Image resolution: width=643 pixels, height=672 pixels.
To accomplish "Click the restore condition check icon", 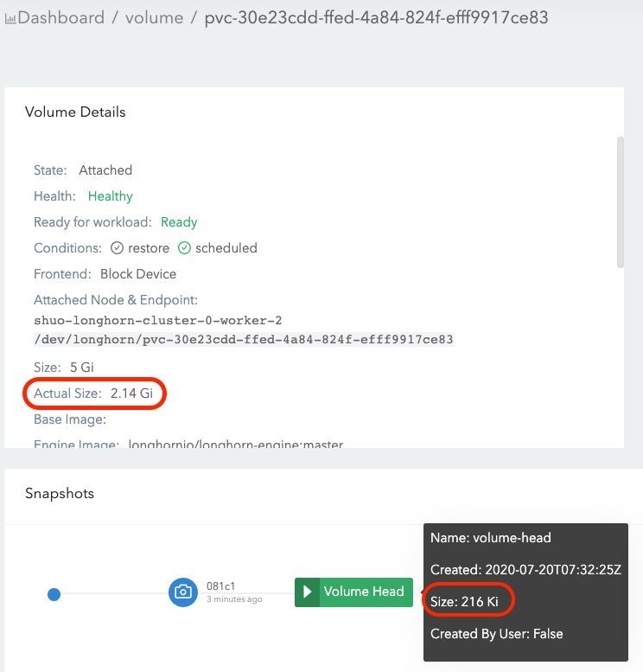I will (118, 248).
